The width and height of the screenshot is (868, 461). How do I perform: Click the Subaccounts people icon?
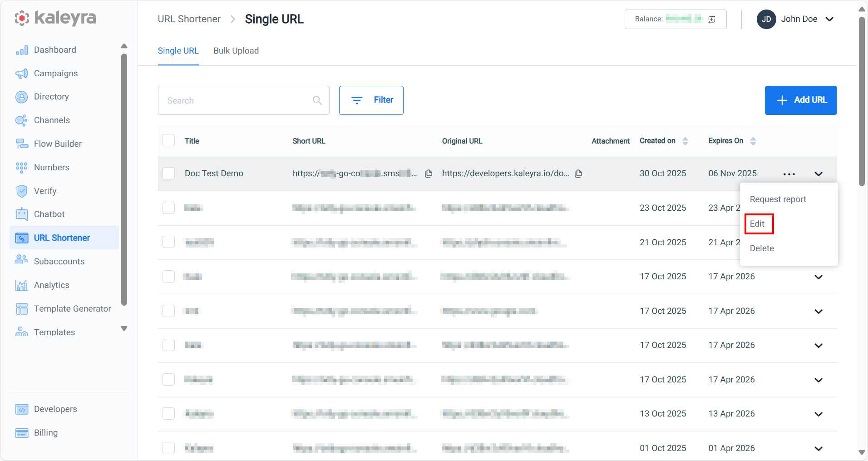(22, 260)
